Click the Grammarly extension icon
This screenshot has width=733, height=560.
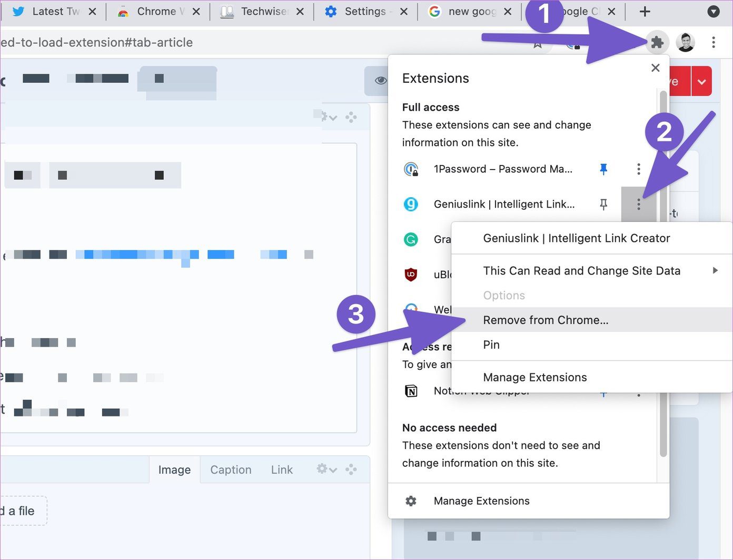pyautogui.click(x=411, y=239)
